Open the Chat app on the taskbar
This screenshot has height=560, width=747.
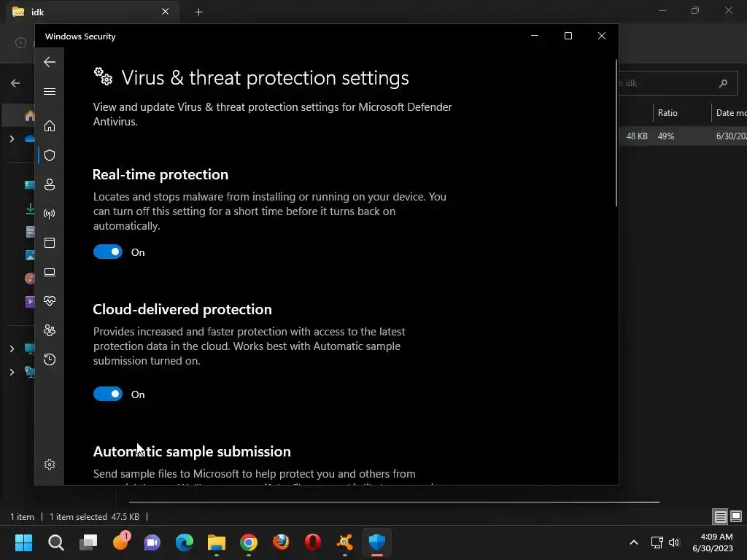tap(152, 542)
